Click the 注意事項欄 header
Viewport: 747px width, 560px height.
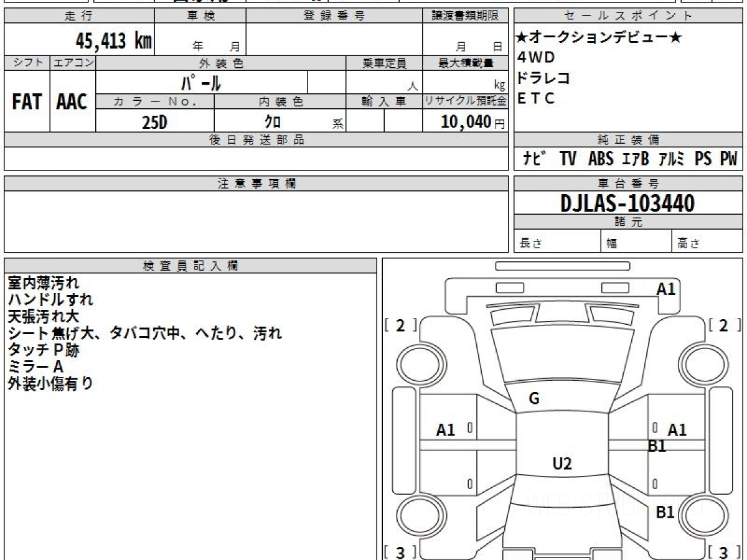(x=256, y=184)
